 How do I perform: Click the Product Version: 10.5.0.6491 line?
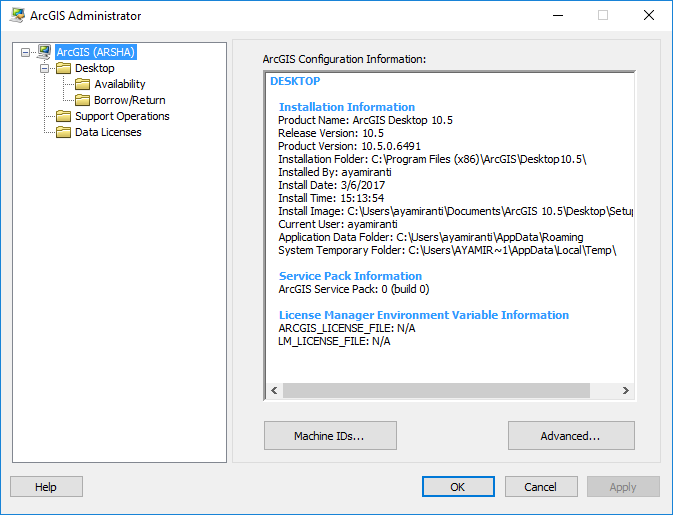click(349, 146)
